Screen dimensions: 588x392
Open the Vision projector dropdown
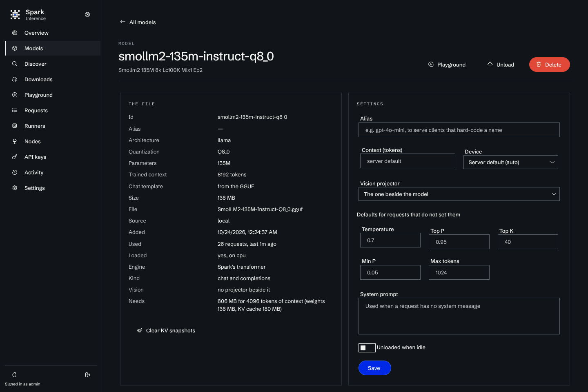(459, 194)
